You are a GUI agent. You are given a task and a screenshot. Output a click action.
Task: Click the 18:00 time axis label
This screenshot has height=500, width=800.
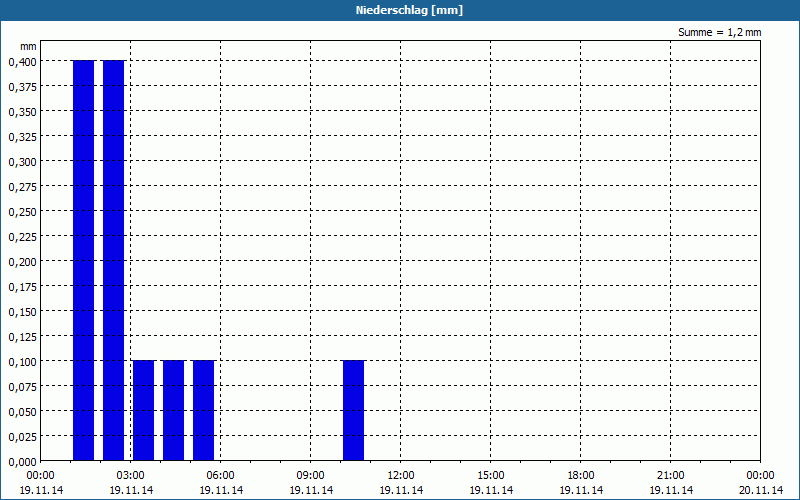pos(581,476)
